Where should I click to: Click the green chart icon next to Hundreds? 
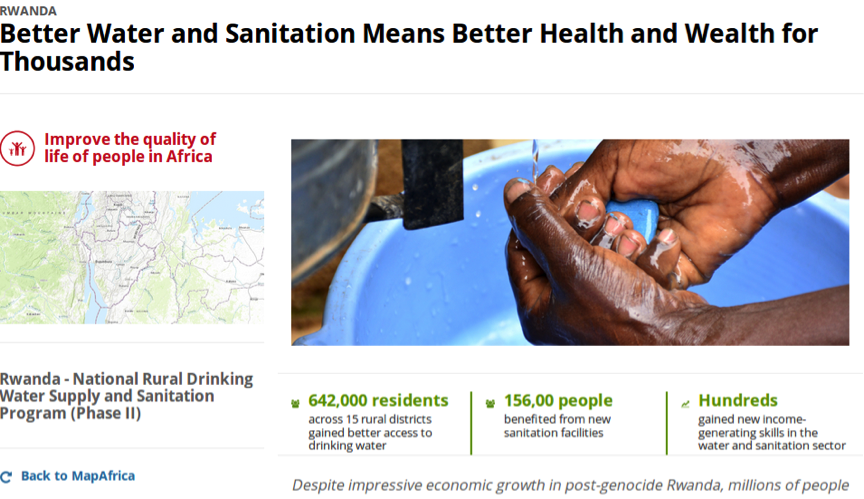coord(685,404)
